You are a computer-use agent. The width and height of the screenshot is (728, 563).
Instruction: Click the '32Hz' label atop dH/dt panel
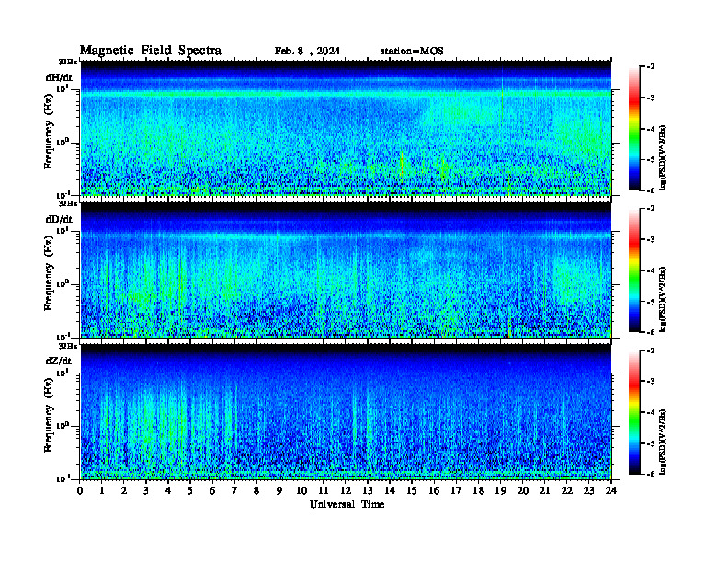click(x=68, y=62)
